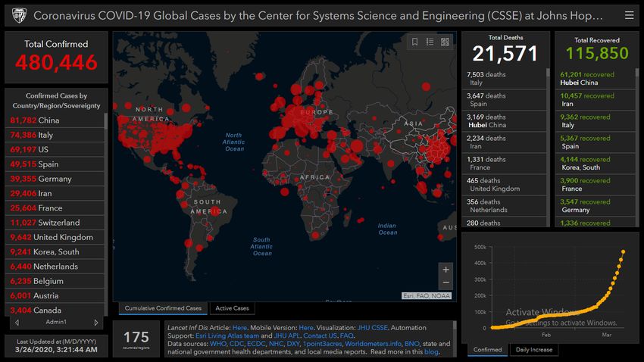Open the Lancet Inf Dis Article Here link
Viewport: 644px width, 362px height.
click(239, 327)
